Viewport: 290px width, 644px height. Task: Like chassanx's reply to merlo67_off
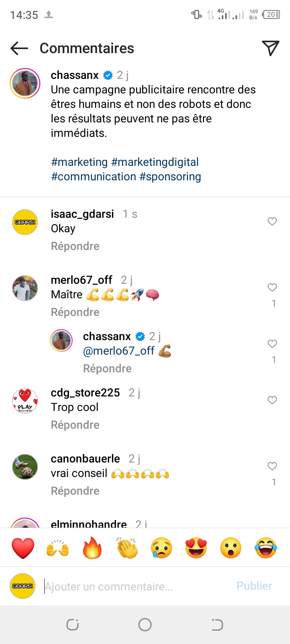pos(272,344)
